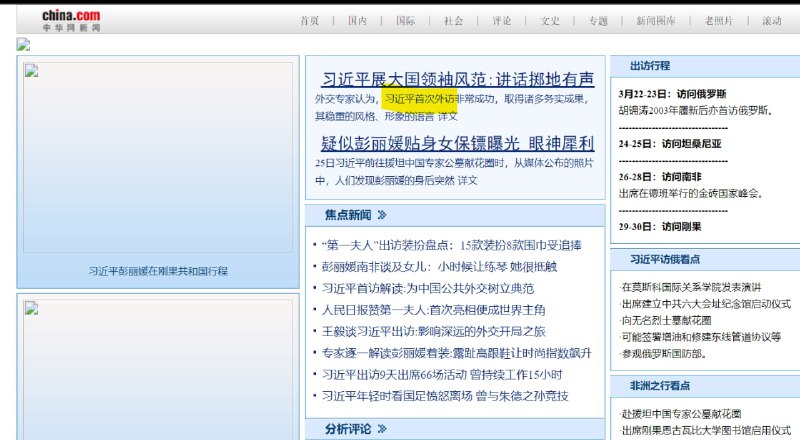Open the 国内 navigation item

point(357,21)
